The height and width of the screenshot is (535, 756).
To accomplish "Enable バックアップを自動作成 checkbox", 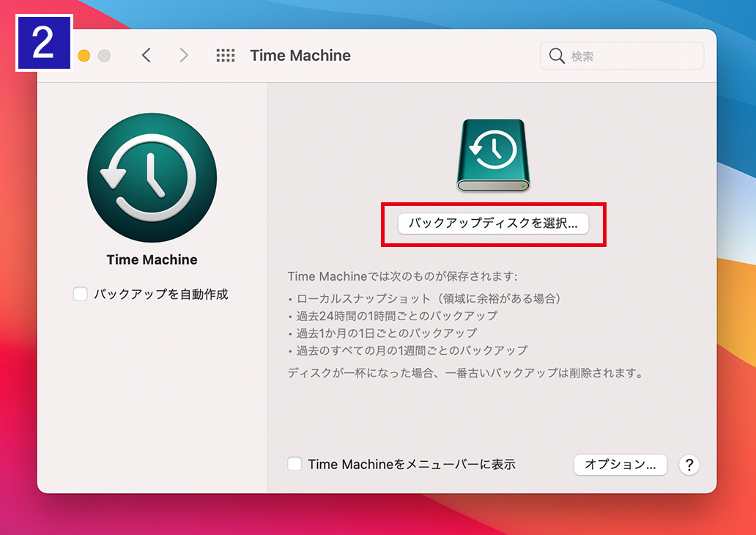I will point(80,294).
